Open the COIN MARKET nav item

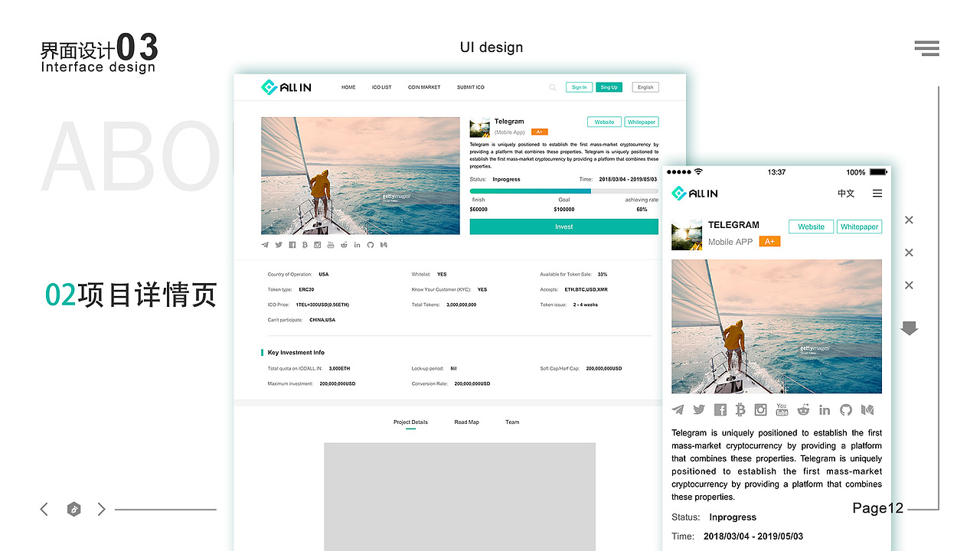[424, 87]
